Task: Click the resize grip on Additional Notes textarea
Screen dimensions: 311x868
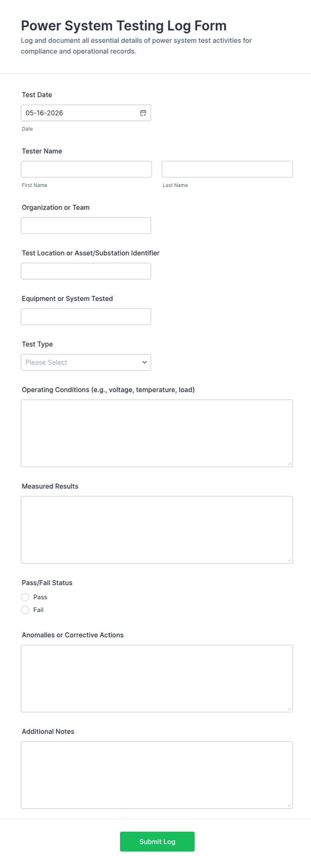Action: tap(289, 805)
